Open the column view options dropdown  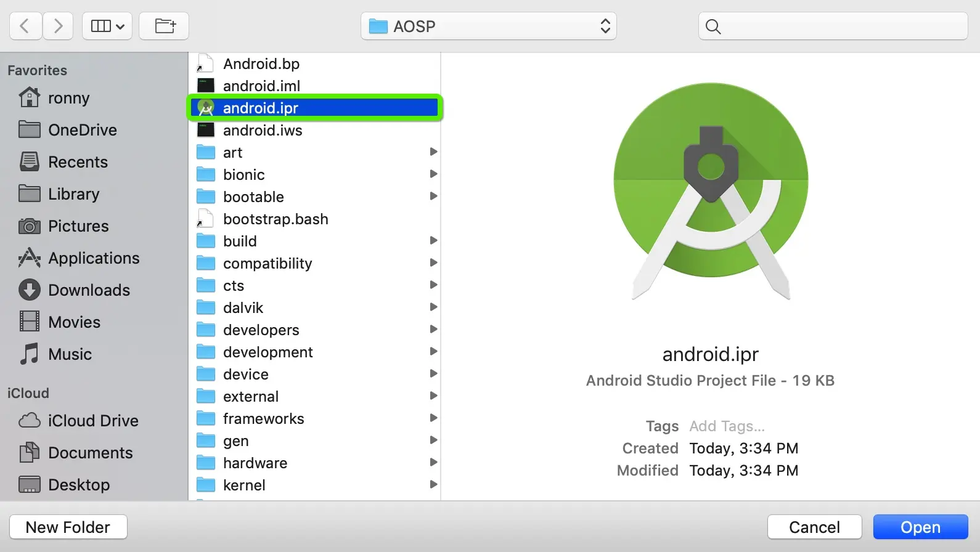click(x=107, y=26)
